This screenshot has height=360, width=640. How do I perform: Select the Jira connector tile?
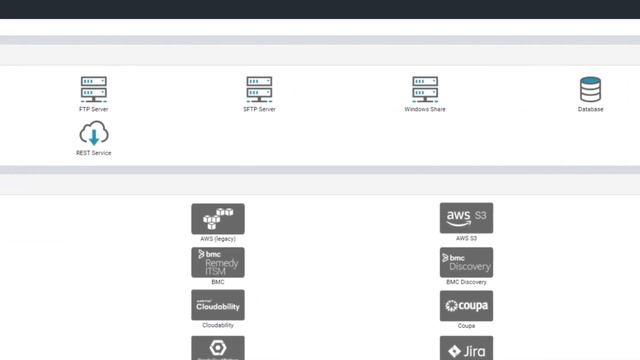tap(466, 348)
